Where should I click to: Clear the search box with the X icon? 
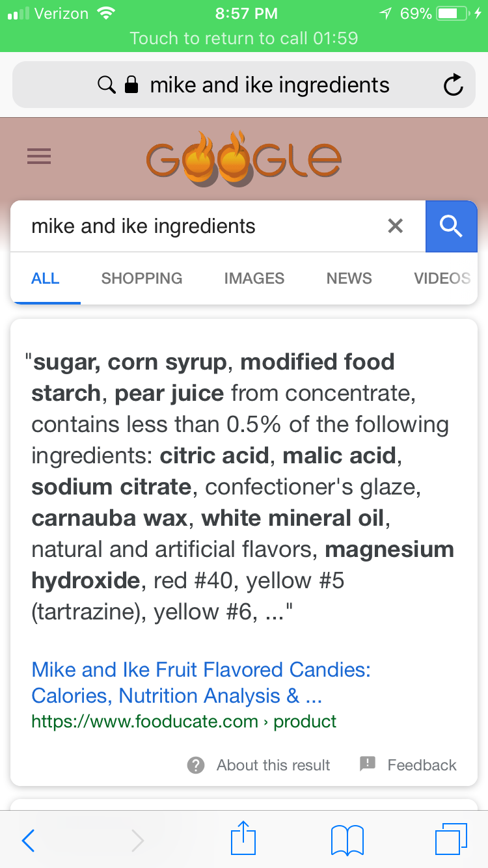point(395,226)
